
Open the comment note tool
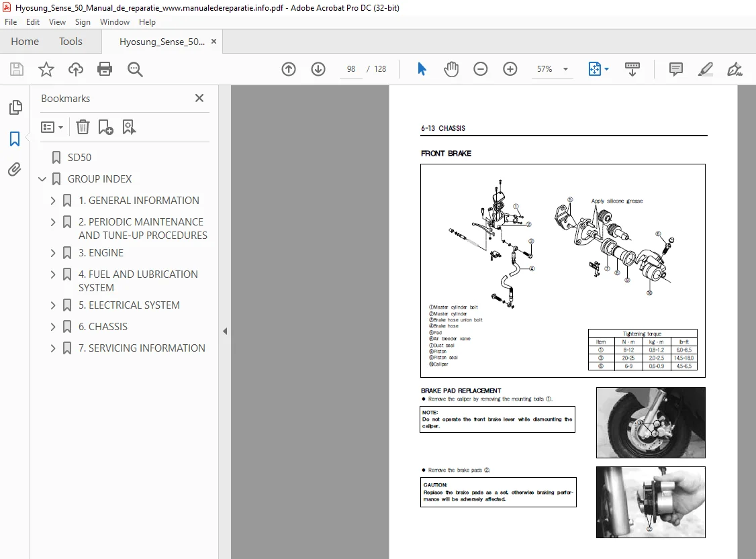676,69
